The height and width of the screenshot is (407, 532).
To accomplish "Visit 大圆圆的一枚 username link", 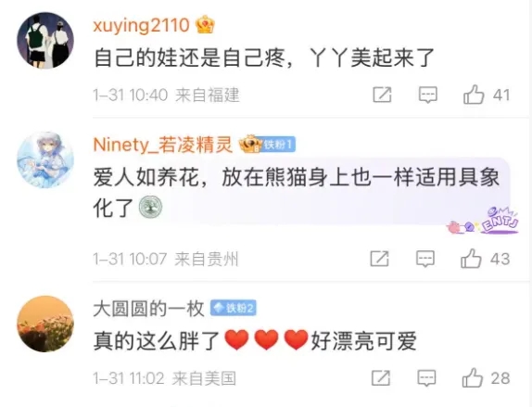I will (148, 309).
